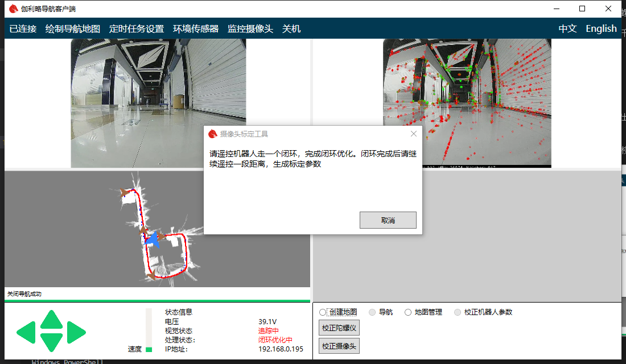Select the 导航 radio option
Screen dimensions: 626x364
coord(373,312)
